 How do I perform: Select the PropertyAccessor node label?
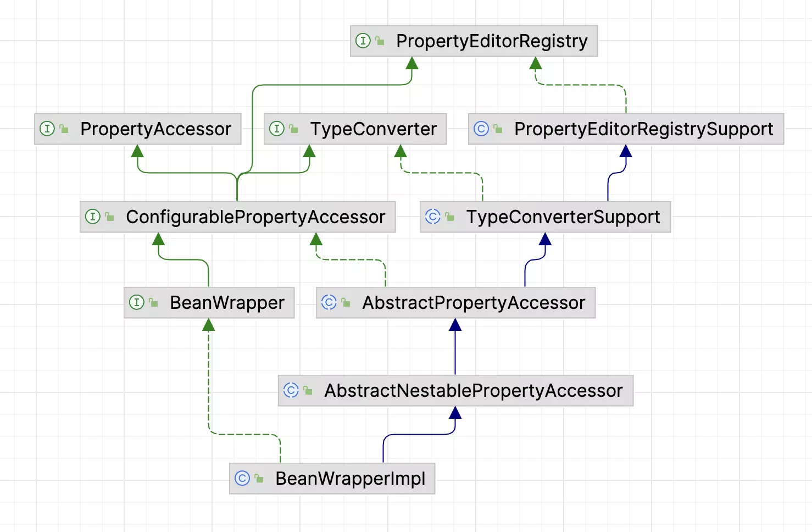[x=155, y=129]
